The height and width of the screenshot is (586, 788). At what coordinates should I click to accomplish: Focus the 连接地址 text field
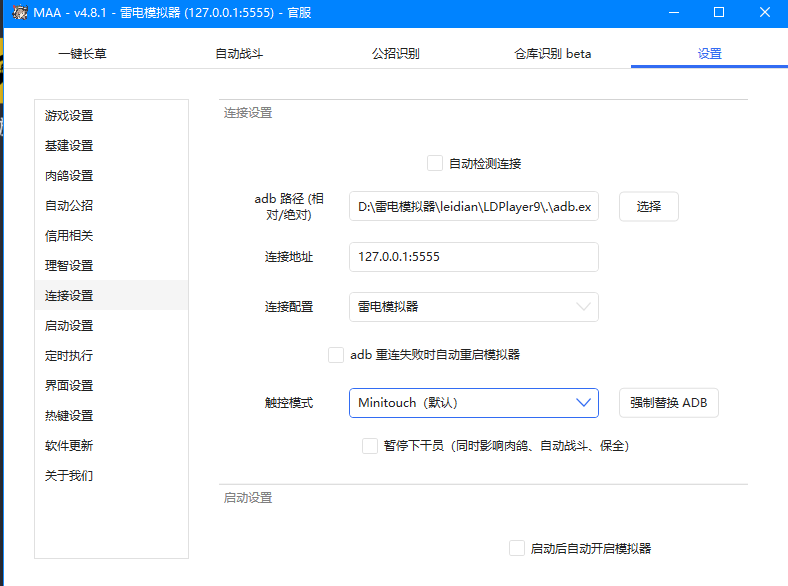pyautogui.click(x=473, y=257)
